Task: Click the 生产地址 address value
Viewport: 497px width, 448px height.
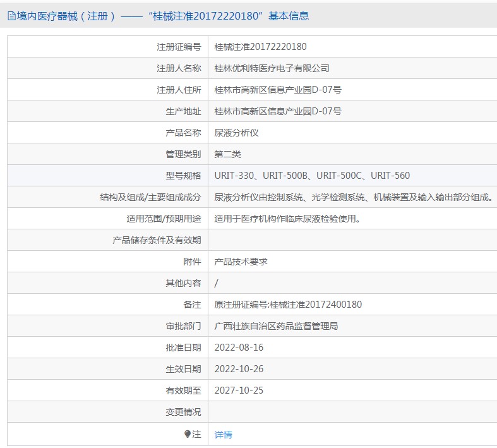Action: point(278,111)
